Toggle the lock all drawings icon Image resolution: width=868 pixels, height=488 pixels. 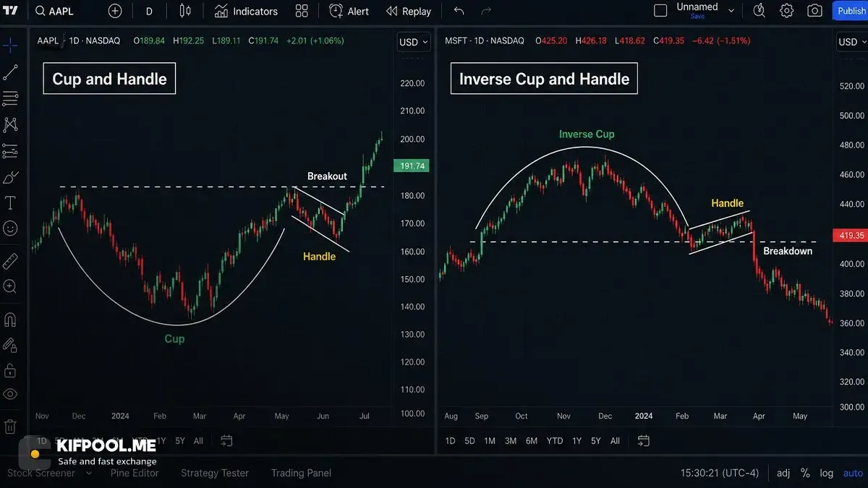(10, 370)
